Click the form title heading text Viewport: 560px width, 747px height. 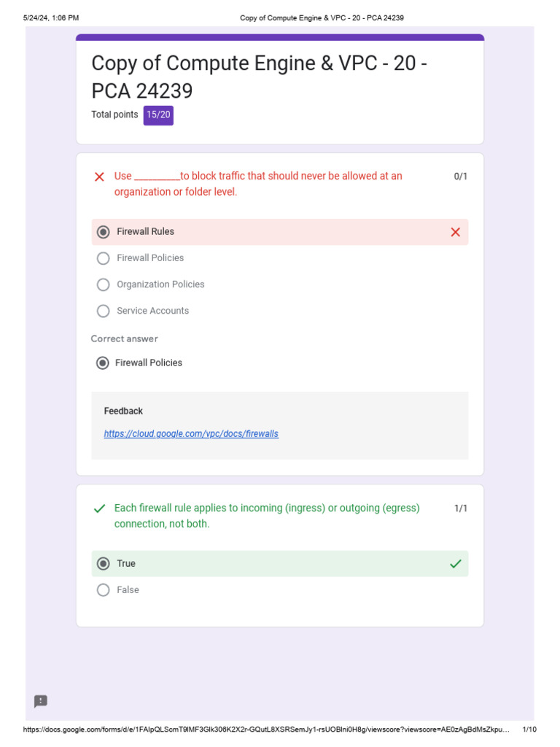pos(259,77)
